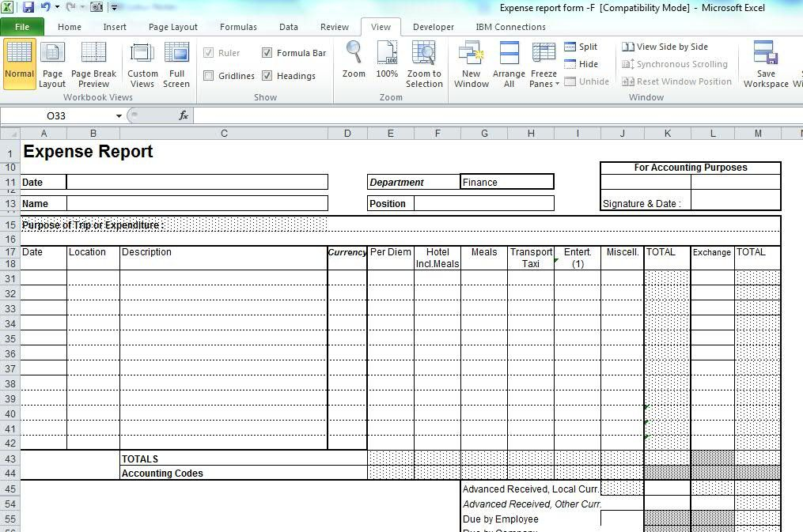803x532 pixels.
Task: Select For Accounting Purposes header cell
Action: 691,168
